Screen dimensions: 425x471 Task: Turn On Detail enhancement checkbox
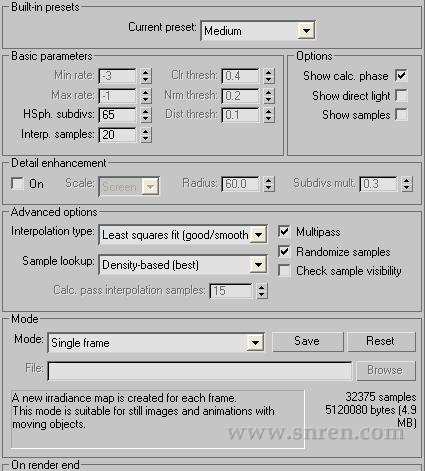pyautogui.click(x=17, y=184)
